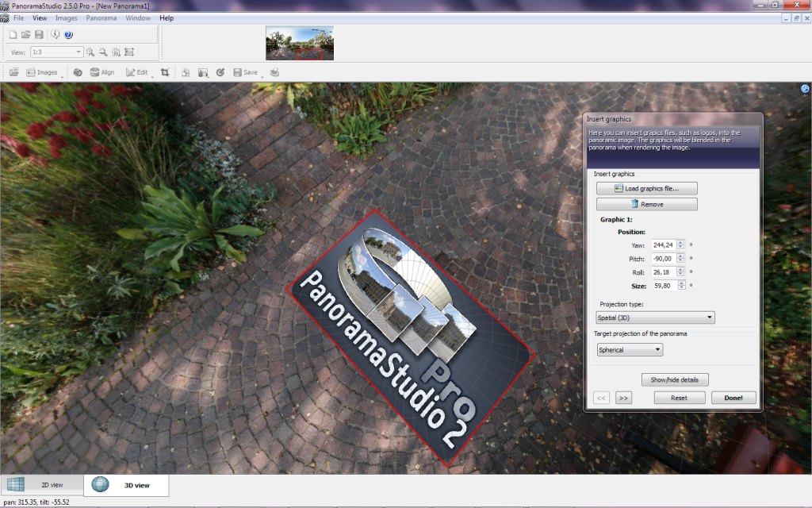Click the panorama overview thumbnail

[300, 43]
